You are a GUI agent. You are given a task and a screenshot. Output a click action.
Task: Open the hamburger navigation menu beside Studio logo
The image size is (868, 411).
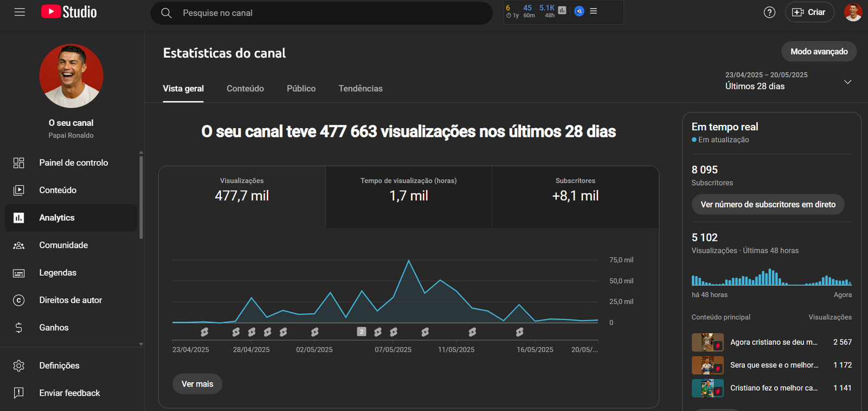[x=20, y=12]
